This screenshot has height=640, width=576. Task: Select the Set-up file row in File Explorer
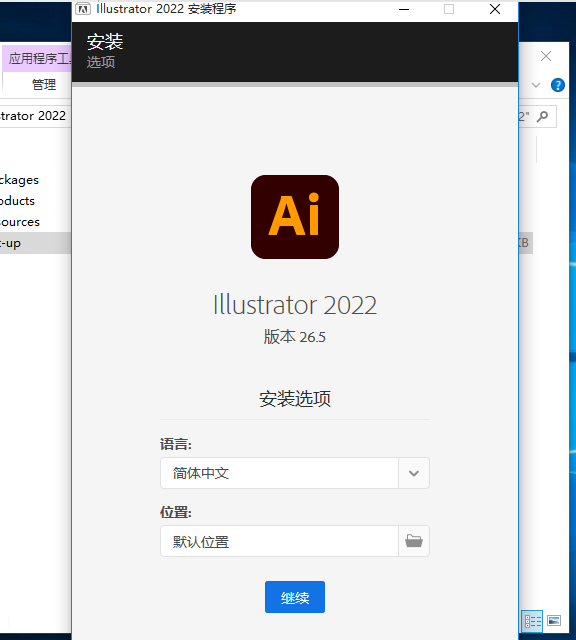coord(36,243)
